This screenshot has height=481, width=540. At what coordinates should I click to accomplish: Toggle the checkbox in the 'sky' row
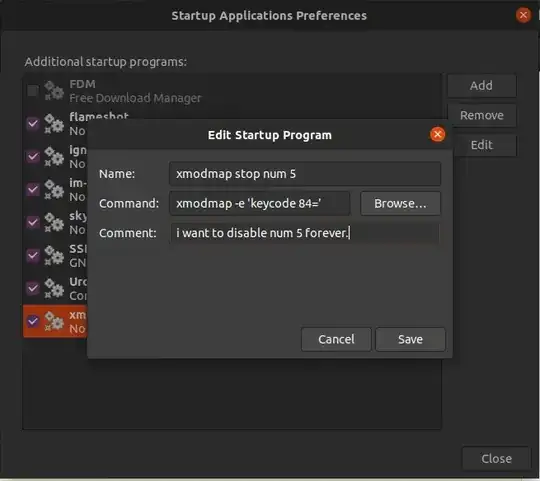point(33,222)
